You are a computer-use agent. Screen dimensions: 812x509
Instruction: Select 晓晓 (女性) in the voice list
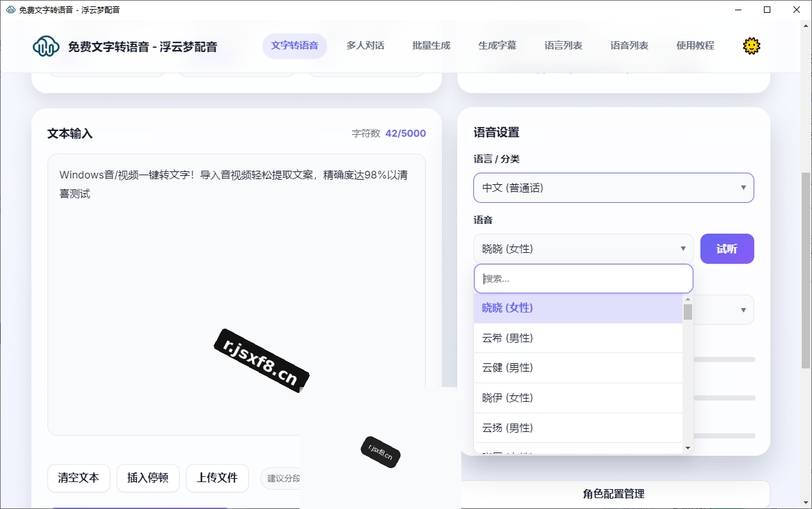pos(578,308)
